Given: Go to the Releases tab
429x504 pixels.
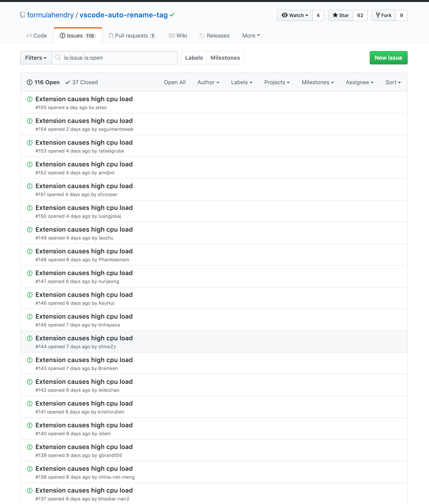Looking at the screenshot, I should [214, 36].
